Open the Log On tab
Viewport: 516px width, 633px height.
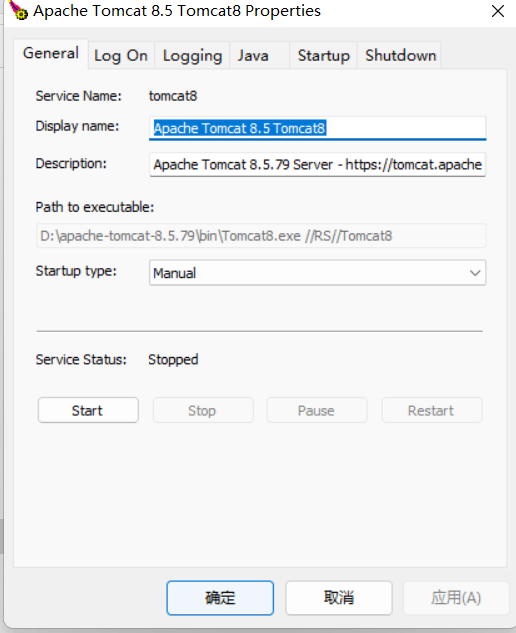pyautogui.click(x=121, y=56)
